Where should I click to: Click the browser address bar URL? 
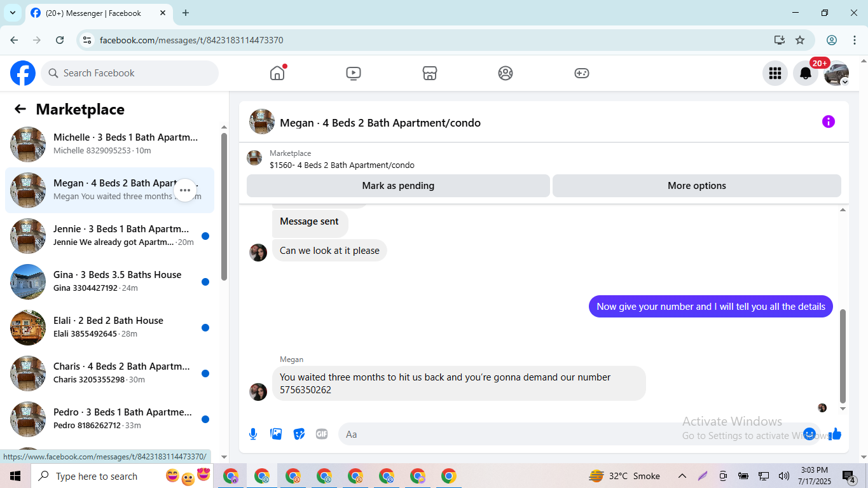[191, 40]
